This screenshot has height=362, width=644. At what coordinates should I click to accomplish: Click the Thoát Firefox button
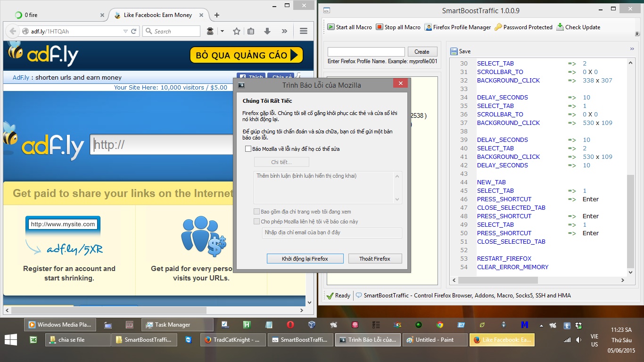click(375, 259)
